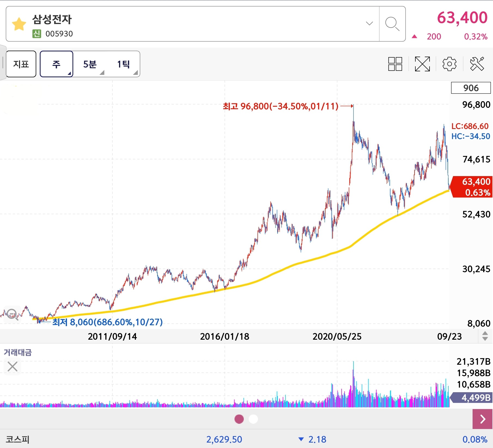Edit the 906 candle count field
Viewport: 493px width, 448px height.
pyautogui.click(x=471, y=88)
